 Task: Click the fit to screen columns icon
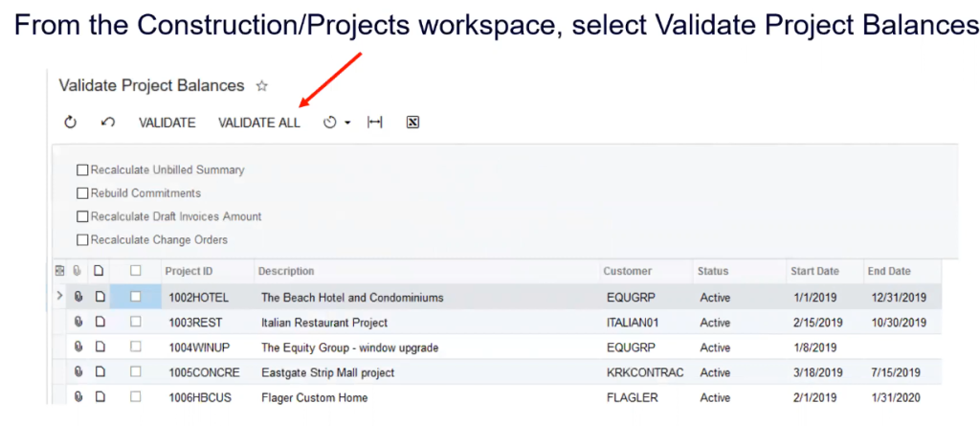(375, 123)
